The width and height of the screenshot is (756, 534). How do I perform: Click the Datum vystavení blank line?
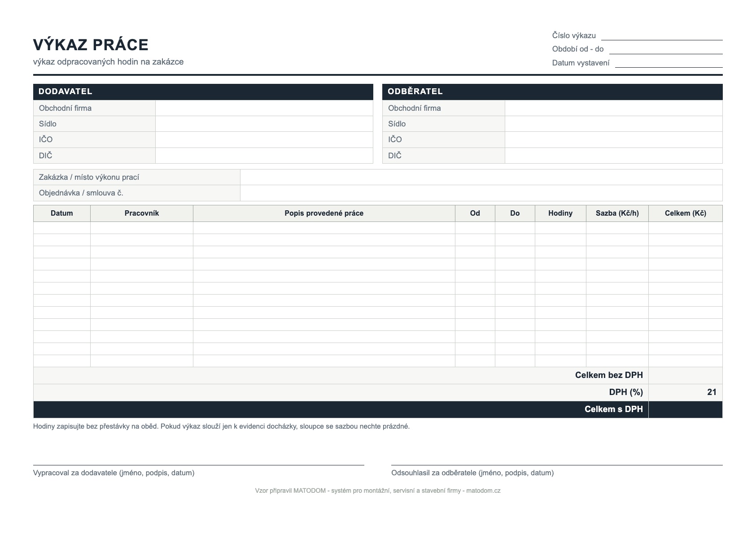click(x=669, y=63)
